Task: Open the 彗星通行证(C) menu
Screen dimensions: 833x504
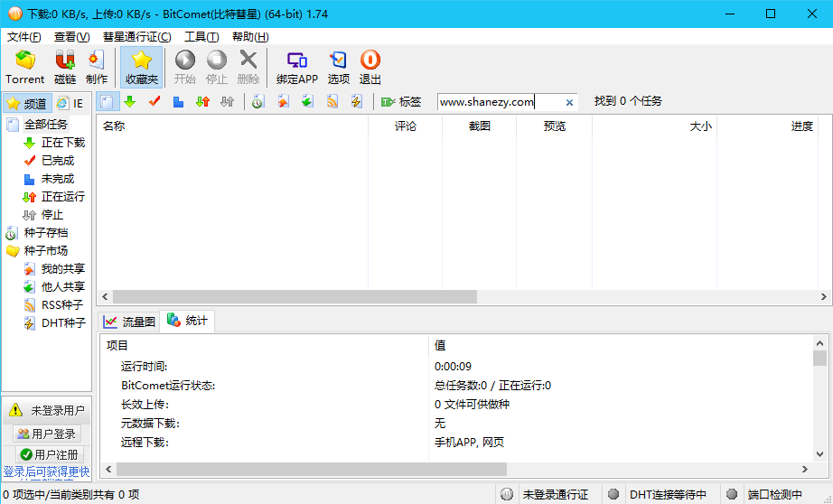Action: coord(137,37)
